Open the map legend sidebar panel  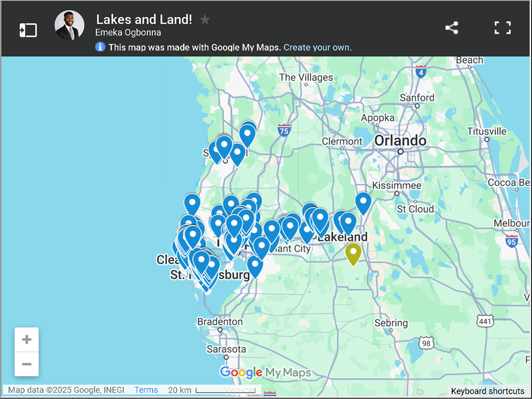(28, 30)
